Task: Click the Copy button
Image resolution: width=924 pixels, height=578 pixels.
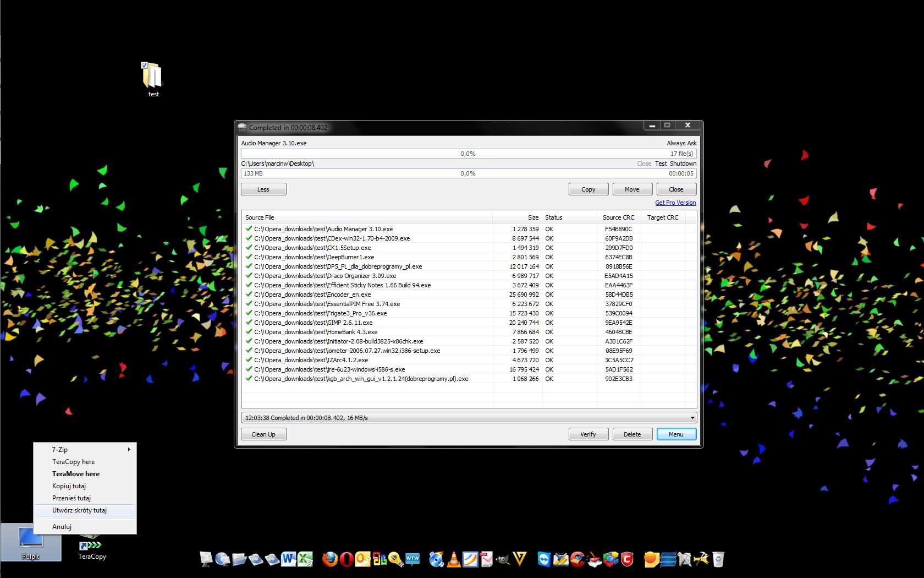Action: coord(588,189)
